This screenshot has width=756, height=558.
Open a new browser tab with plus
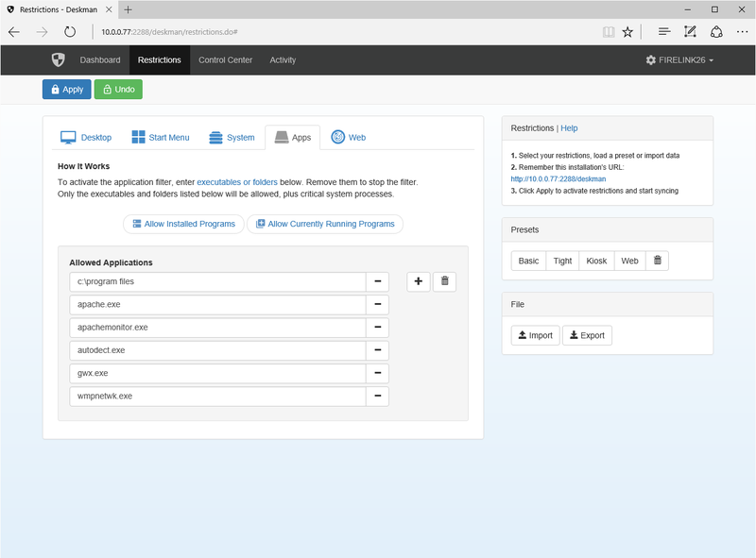pyautogui.click(x=128, y=9)
